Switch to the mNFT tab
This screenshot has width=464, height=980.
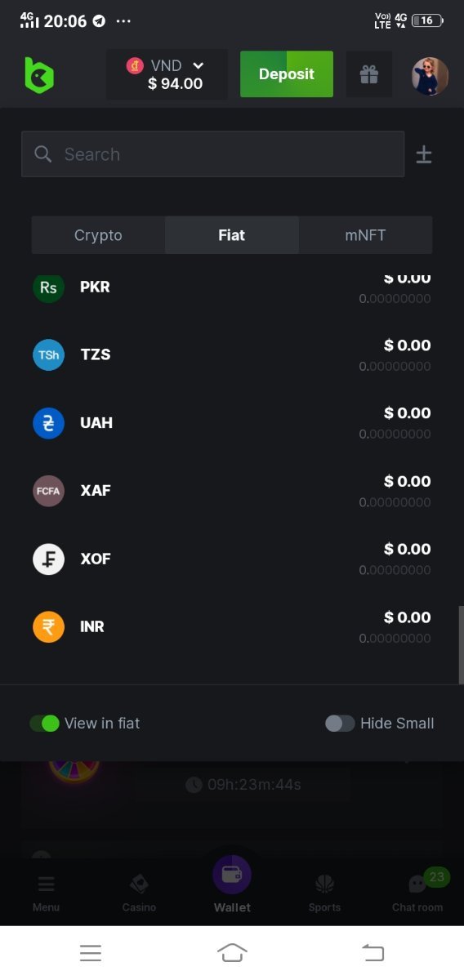pos(365,235)
